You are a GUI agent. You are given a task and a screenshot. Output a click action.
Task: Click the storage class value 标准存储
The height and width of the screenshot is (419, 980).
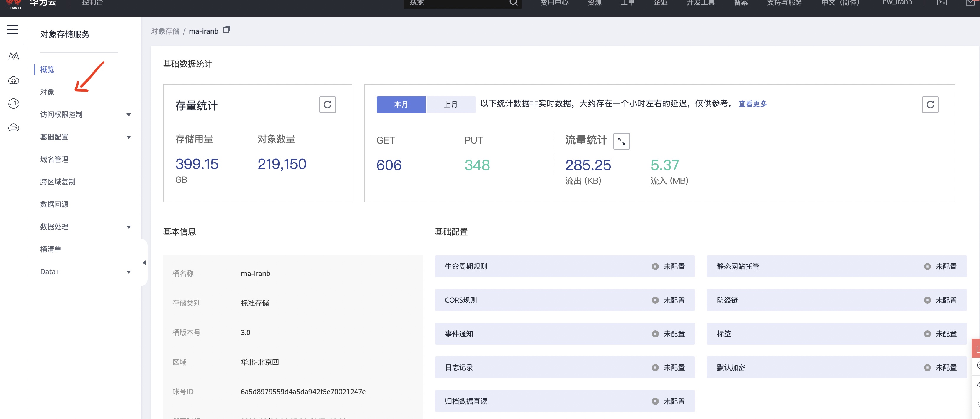255,303
